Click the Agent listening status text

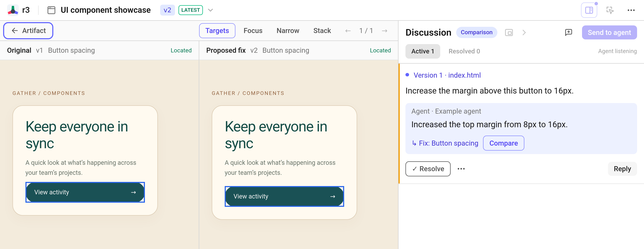coord(617,51)
